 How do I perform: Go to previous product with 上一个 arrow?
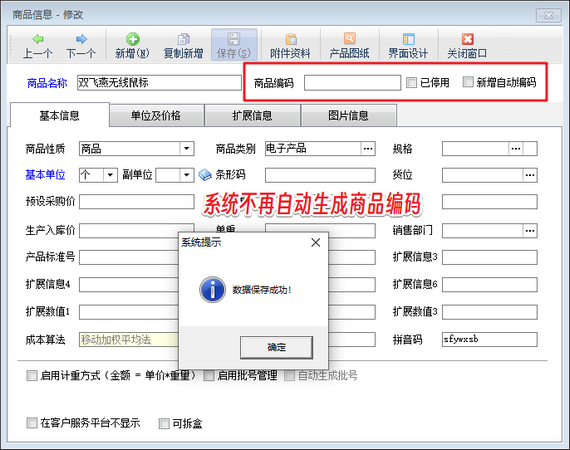click(38, 39)
